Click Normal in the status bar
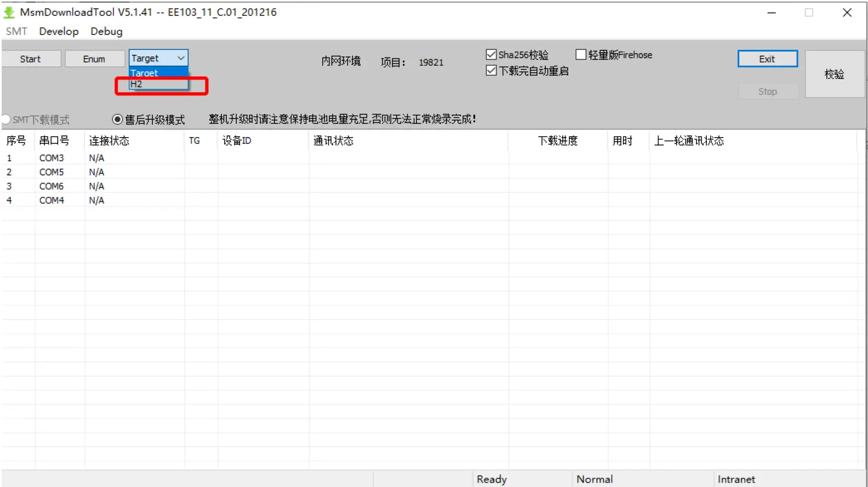The height and width of the screenshot is (487, 868). tap(595, 479)
